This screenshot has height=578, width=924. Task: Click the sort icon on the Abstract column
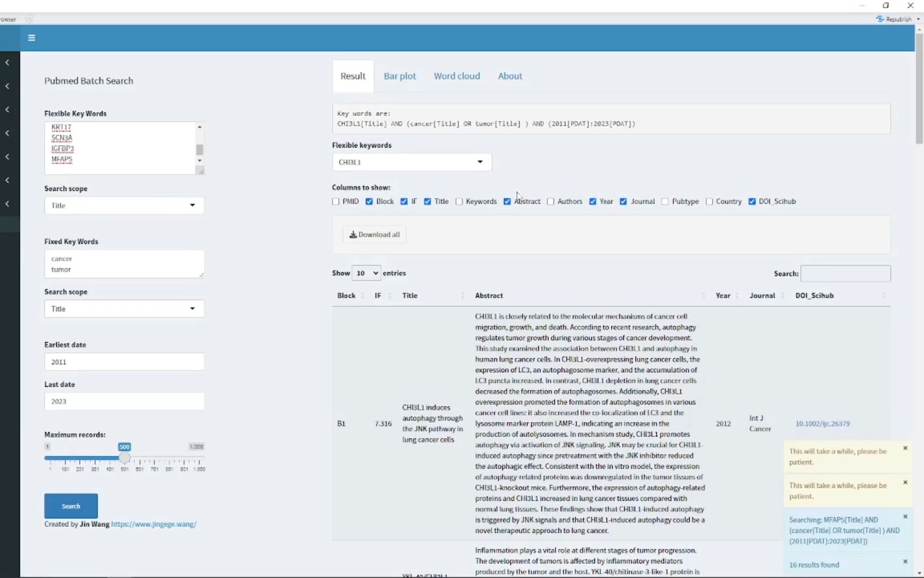[703, 295]
